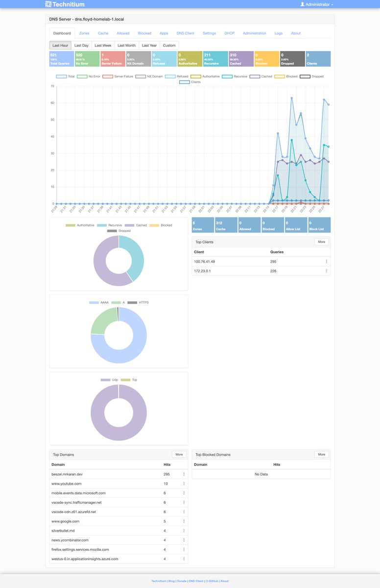Open the DNS Client footer link
This screenshot has height=588, width=380.
[x=196, y=581]
